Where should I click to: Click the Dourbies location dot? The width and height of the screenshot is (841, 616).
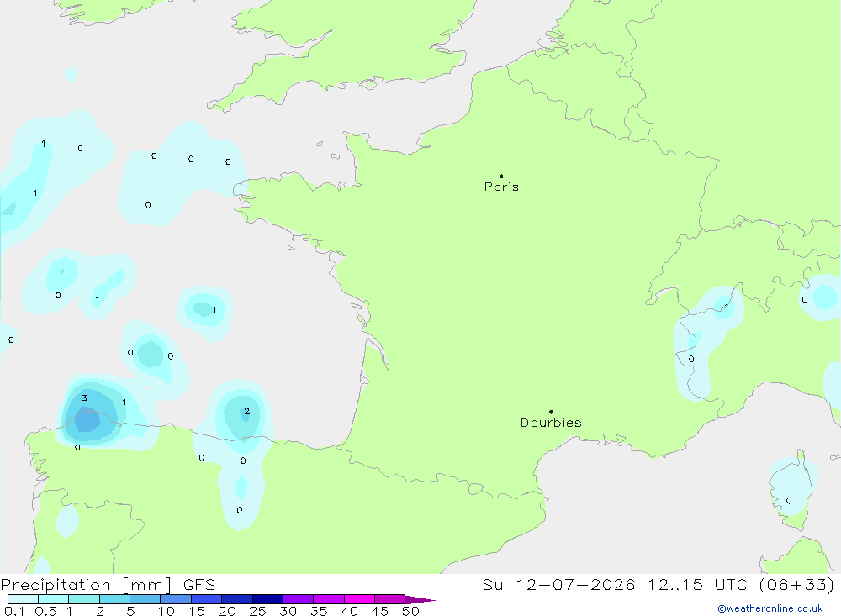tap(551, 412)
